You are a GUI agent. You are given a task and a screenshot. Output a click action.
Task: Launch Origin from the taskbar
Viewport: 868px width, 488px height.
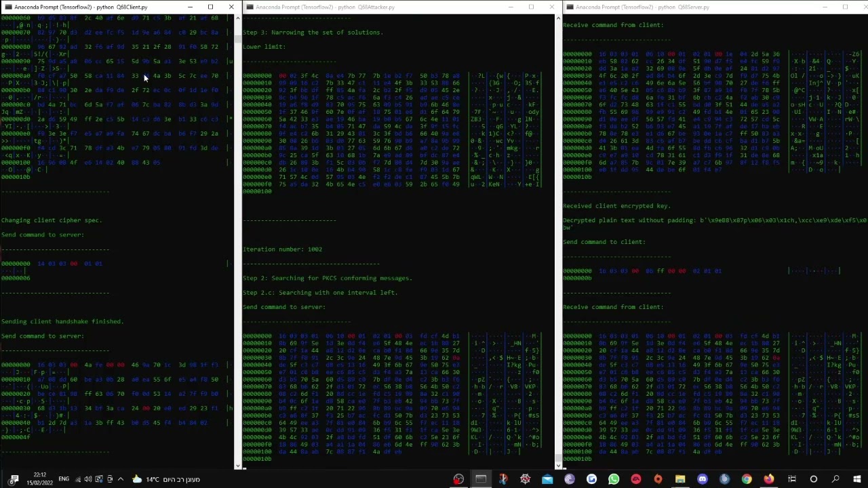(x=658, y=479)
